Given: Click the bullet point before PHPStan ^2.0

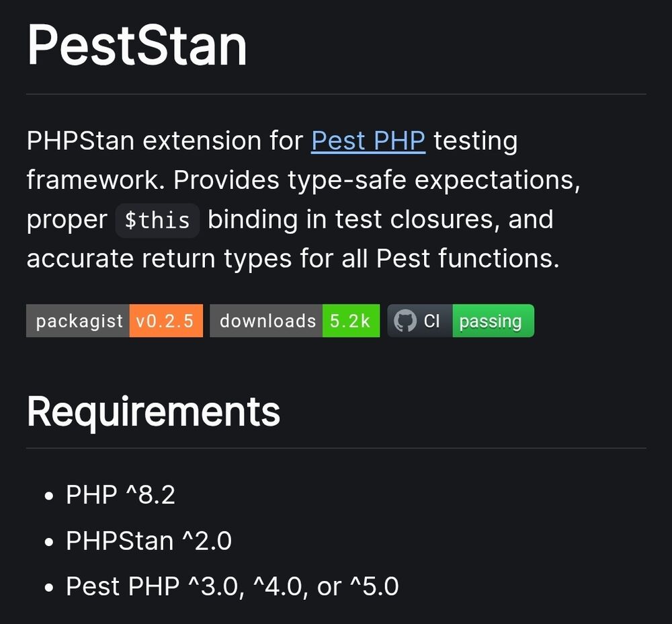Looking at the screenshot, I should click(x=48, y=543).
